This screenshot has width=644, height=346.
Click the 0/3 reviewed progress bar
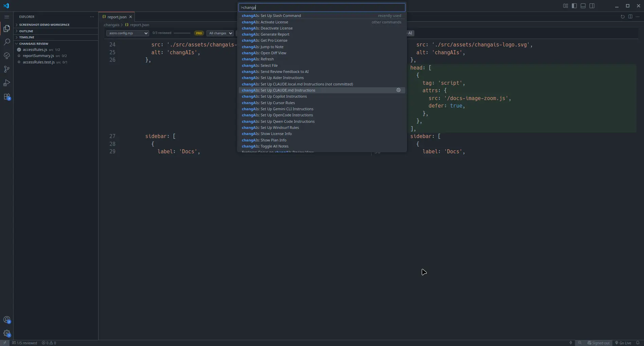(x=182, y=33)
